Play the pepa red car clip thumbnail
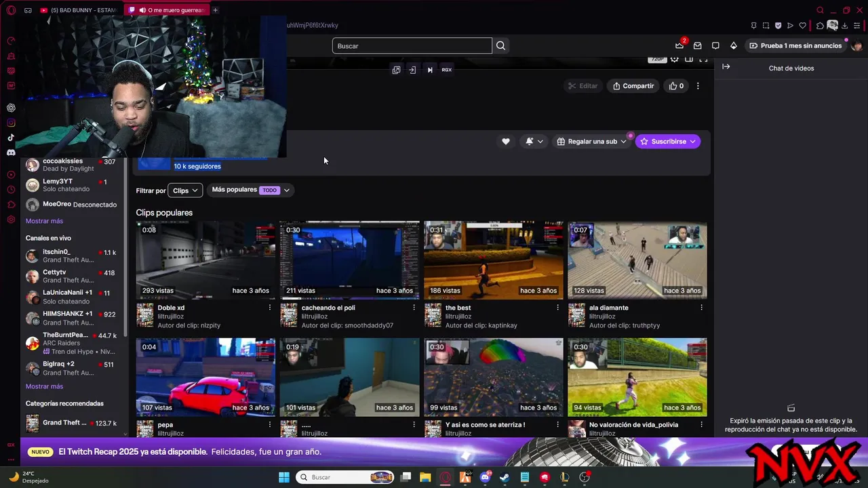868x488 pixels. [205, 378]
